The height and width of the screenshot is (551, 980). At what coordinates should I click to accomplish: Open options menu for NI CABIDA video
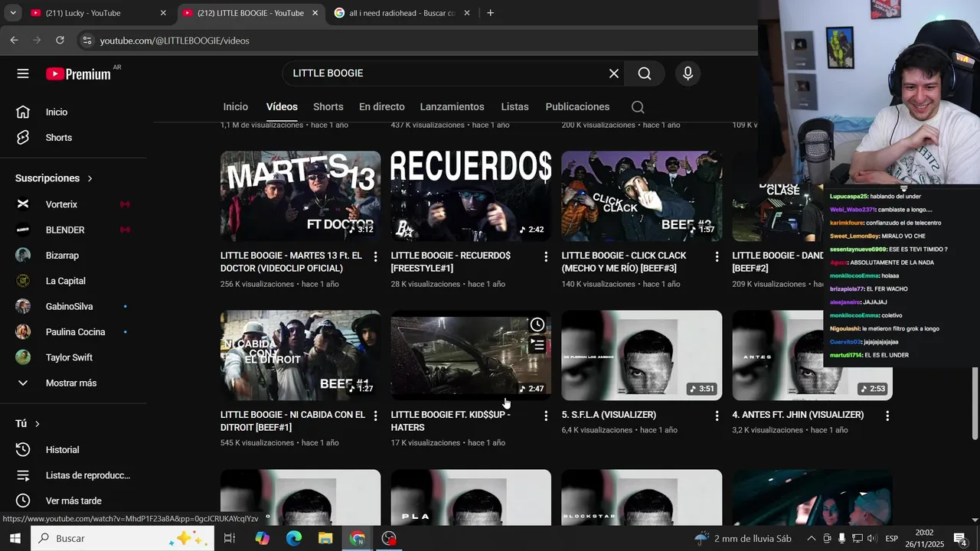coord(375,416)
